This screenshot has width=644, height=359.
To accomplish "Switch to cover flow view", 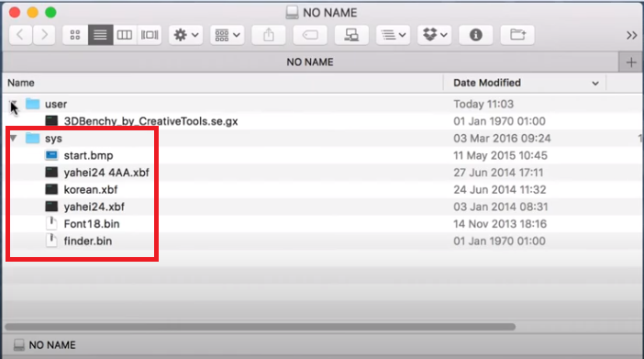I will click(x=150, y=35).
